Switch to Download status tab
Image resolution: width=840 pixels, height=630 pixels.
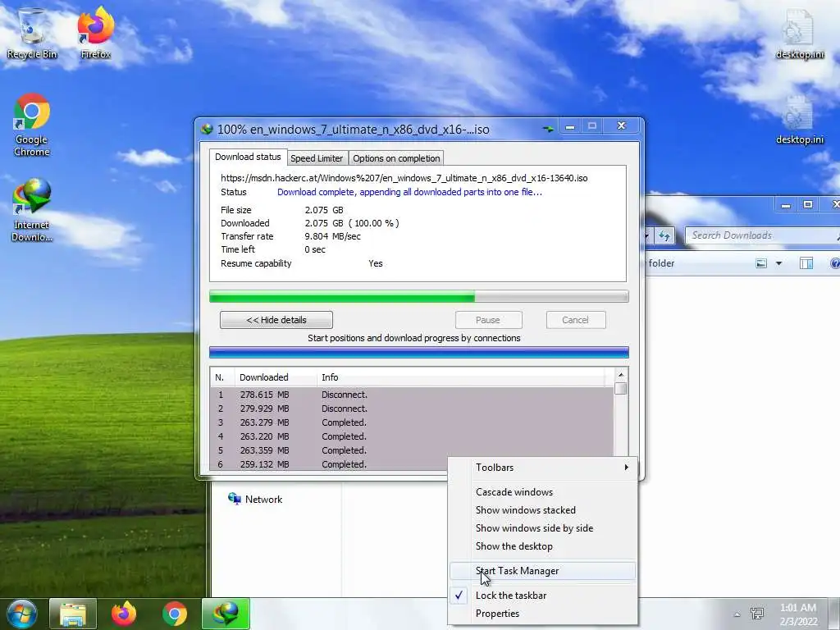click(248, 157)
